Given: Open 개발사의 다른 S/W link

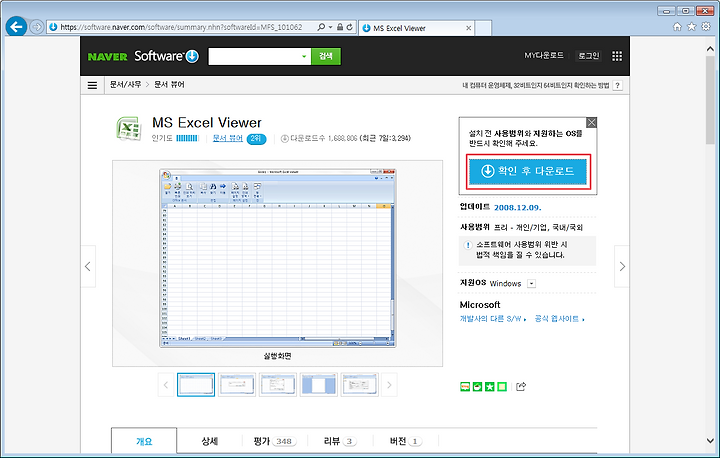Looking at the screenshot, I should (493, 319).
